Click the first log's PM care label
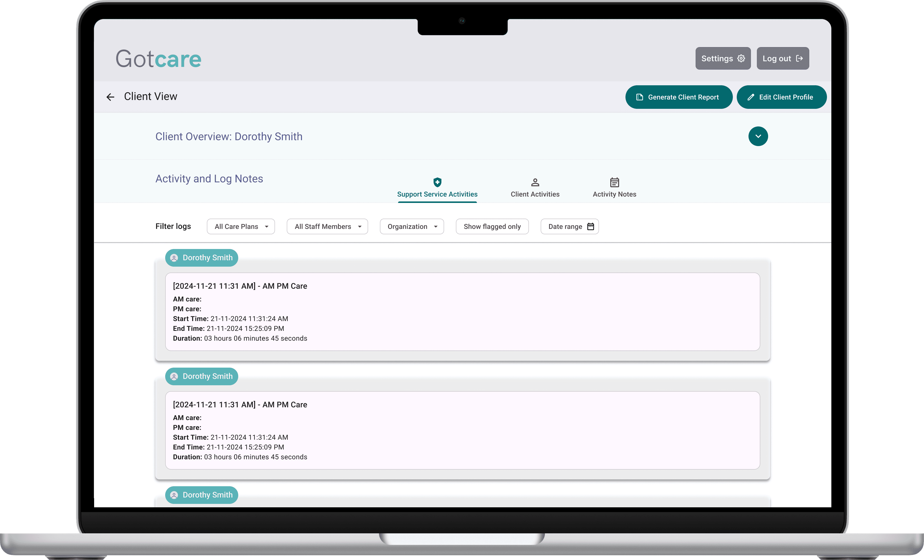924x560 pixels. (x=187, y=309)
